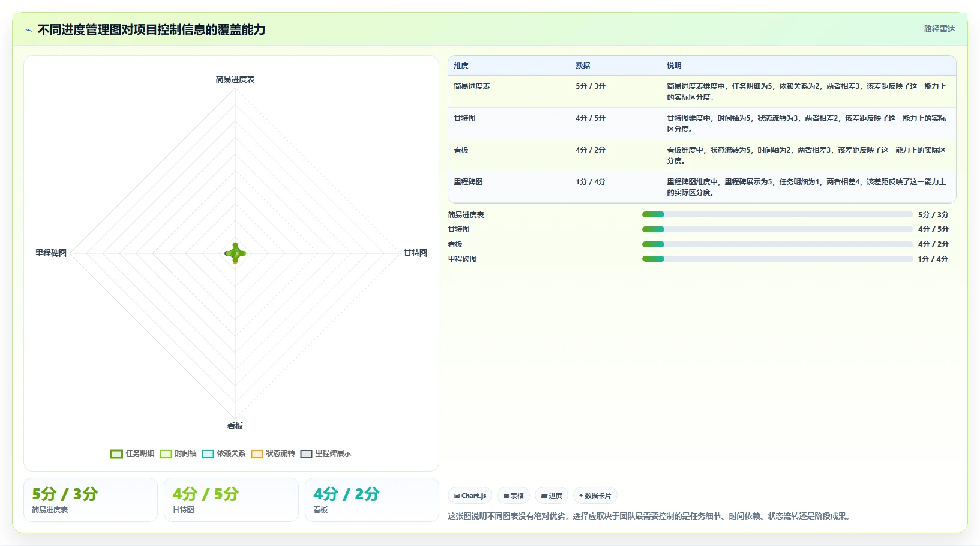Click the 数据 table column header
Image resolution: width=980 pixels, height=546 pixels.
click(x=583, y=66)
